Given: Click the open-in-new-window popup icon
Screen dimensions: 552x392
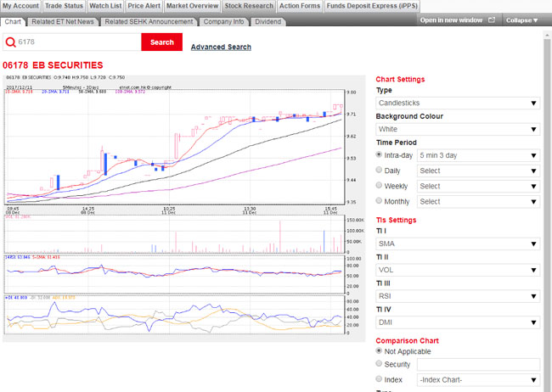Looking at the screenshot, I should point(492,20).
